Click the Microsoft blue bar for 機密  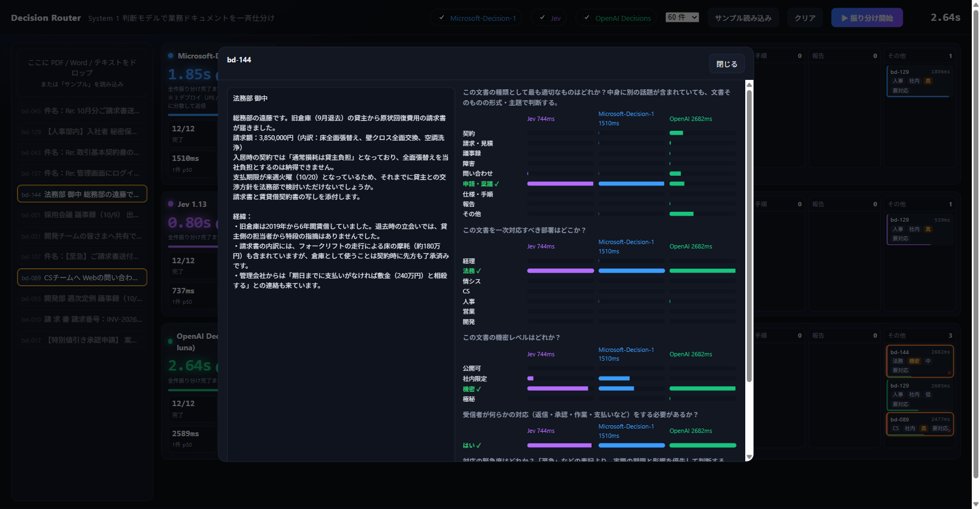616,389
